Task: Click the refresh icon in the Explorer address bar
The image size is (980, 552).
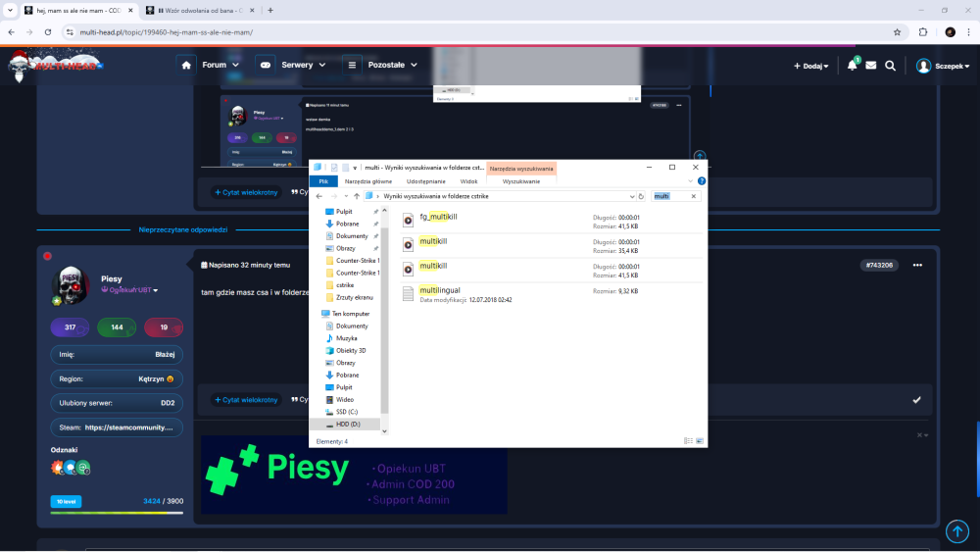Action: coord(640,196)
